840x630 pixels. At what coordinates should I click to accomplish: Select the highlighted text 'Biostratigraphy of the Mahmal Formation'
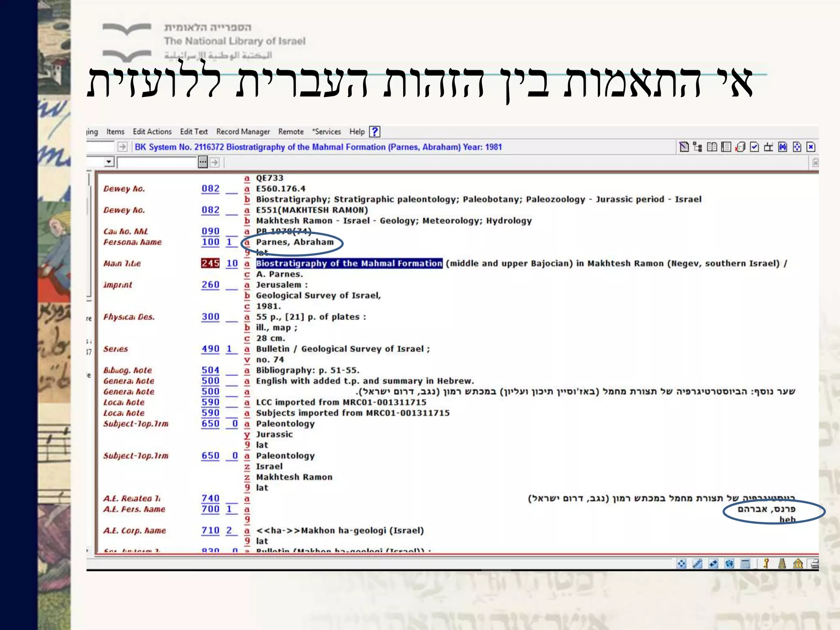point(349,263)
